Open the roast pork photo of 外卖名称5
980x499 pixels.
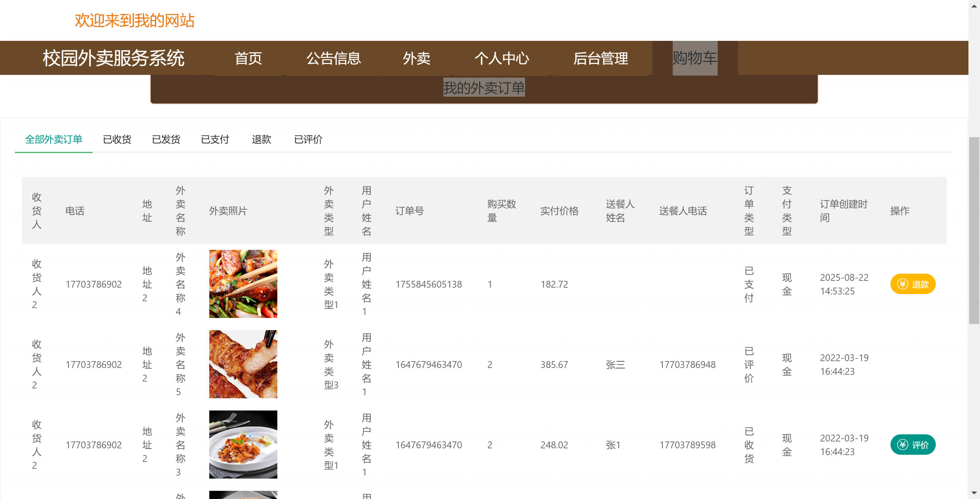[x=243, y=364]
